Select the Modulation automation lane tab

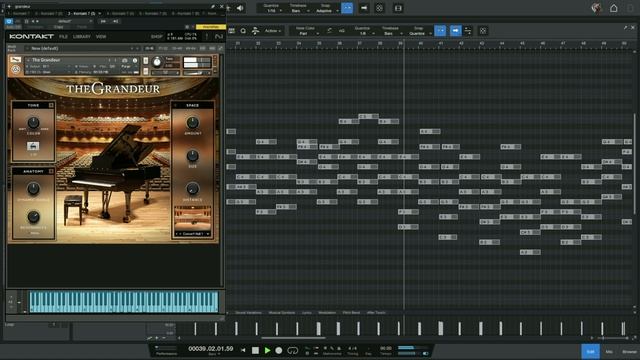[x=327, y=313]
